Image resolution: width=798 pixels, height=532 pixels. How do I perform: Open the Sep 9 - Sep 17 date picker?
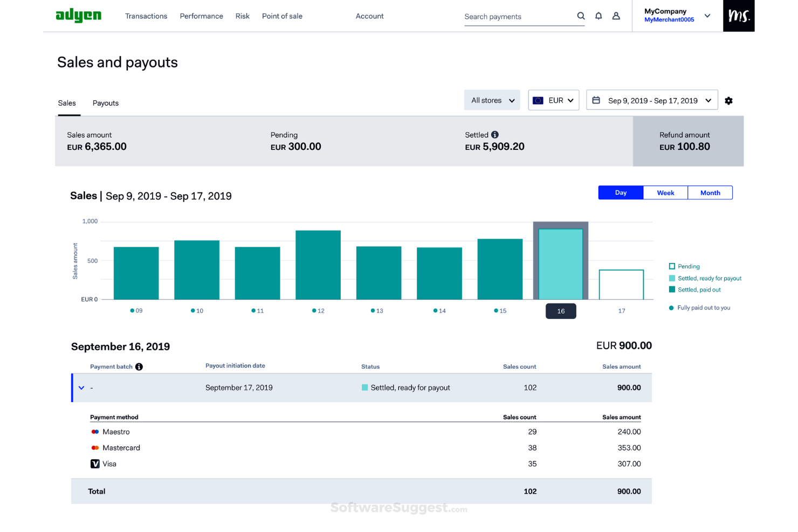652,100
